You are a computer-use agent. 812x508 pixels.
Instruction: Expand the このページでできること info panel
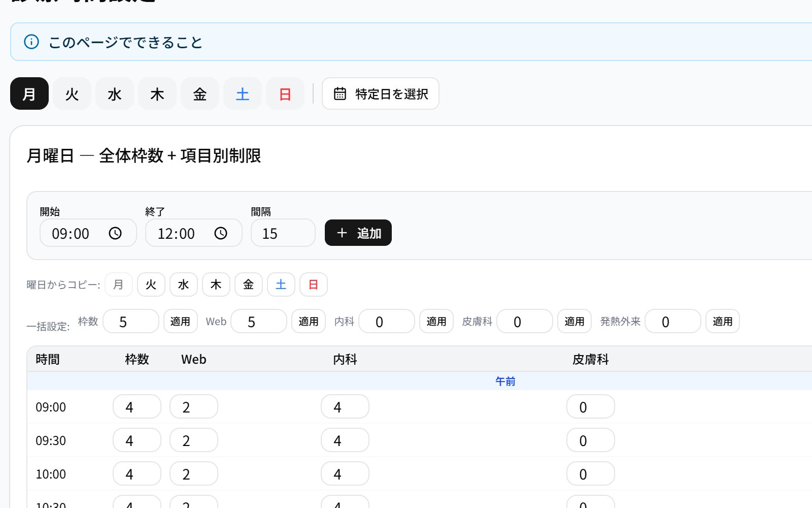click(411, 42)
